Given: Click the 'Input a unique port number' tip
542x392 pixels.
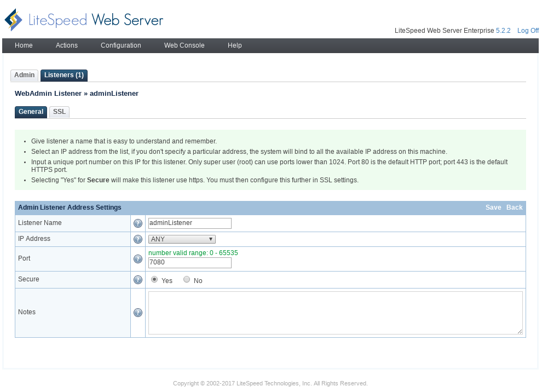Looking at the screenshot, I should click(x=269, y=165).
